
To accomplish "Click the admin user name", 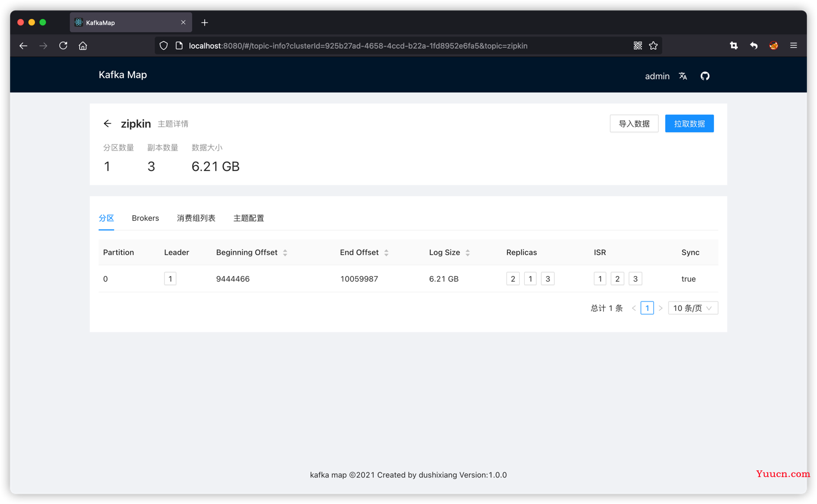I will (x=657, y=76).
